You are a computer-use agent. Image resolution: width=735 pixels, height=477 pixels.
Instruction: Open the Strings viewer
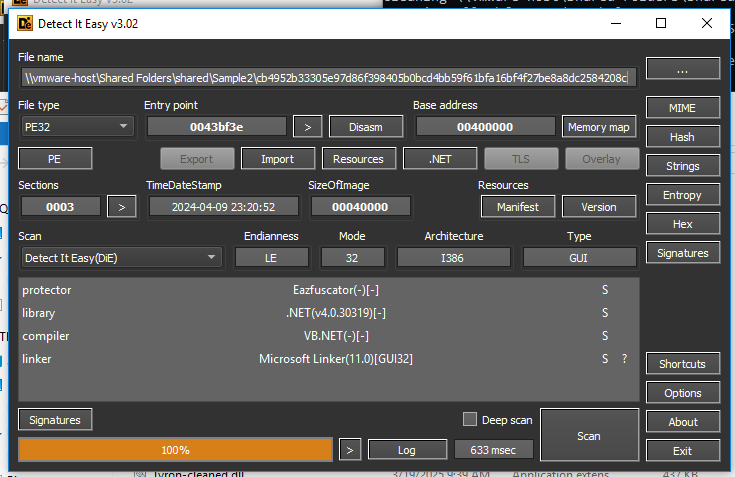(682, 166)
